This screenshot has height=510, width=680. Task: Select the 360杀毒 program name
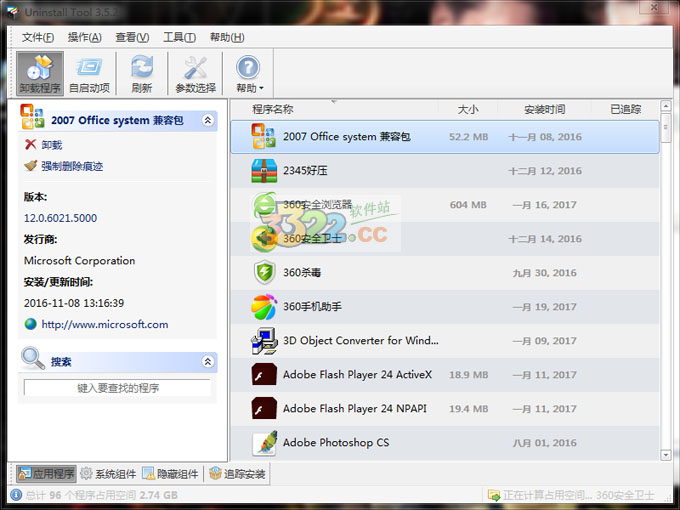pos(302,273)
